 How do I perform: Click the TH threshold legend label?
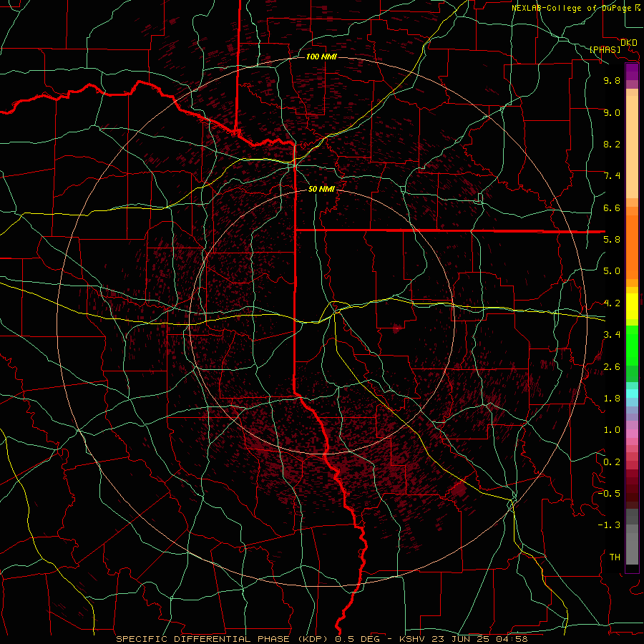click(x=615, y=557)
